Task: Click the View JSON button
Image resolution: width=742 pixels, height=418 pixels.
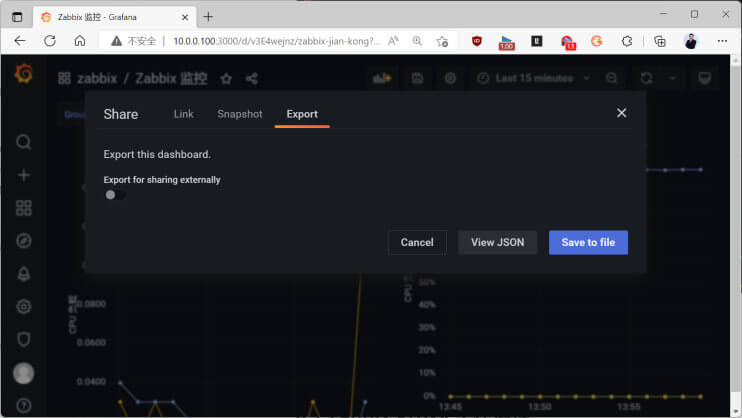Action: 497,242
